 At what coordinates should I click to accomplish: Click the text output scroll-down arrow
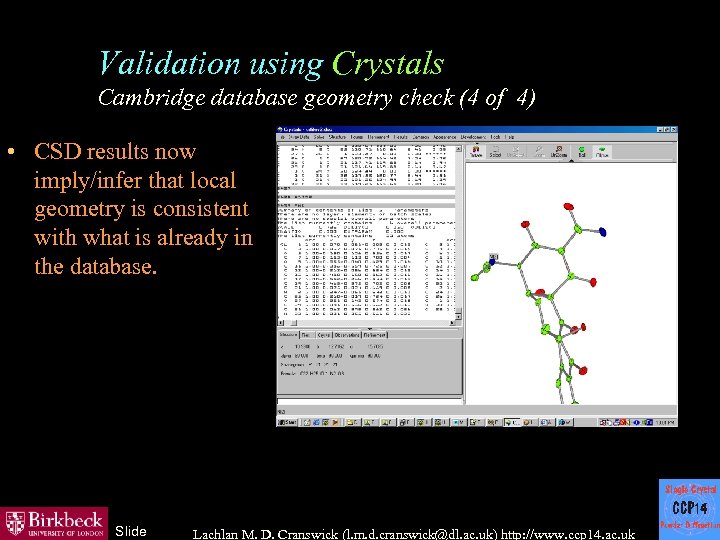tap(458, 316)
